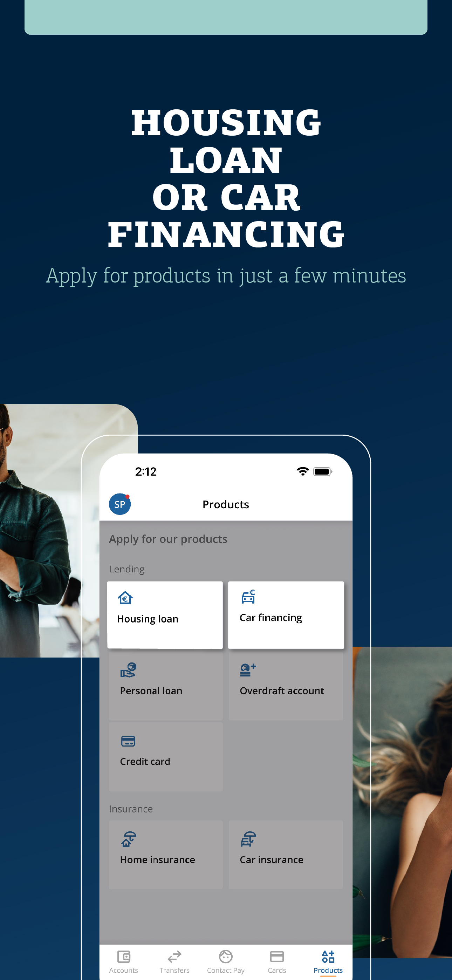This screenshot has height=980, width=452.
Task: Open the SP profile avatar
Action: [120, 504]
